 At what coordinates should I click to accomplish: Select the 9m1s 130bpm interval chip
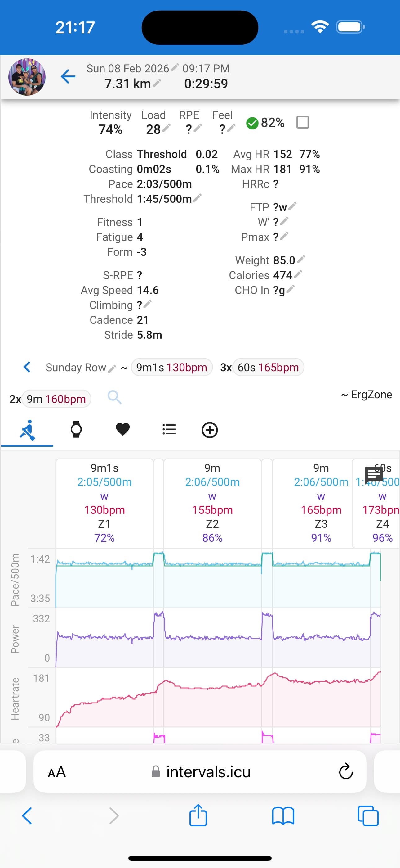pyautogui.click(x=172, y=367)
